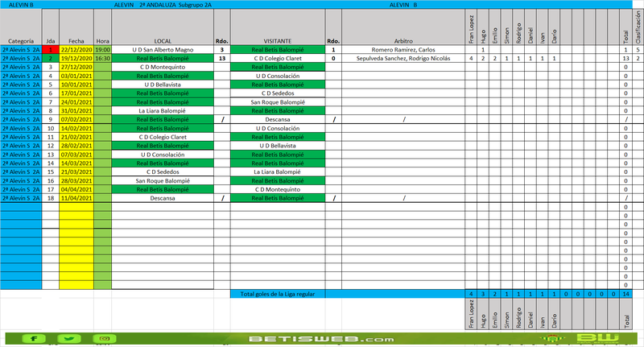This screenshot has height=347, width=644.
Task: Click the date 27/12/2020
Action: pos(76,67)
